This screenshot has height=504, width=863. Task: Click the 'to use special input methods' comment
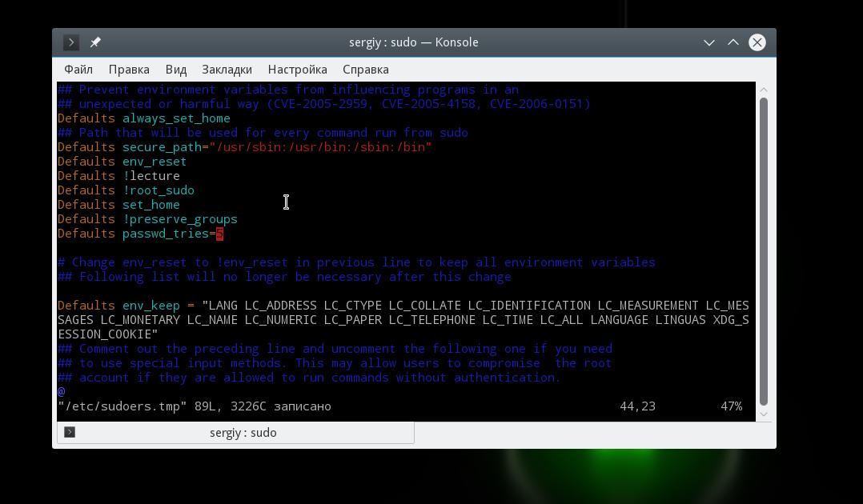pyautogui.click(x=335, y=363)
